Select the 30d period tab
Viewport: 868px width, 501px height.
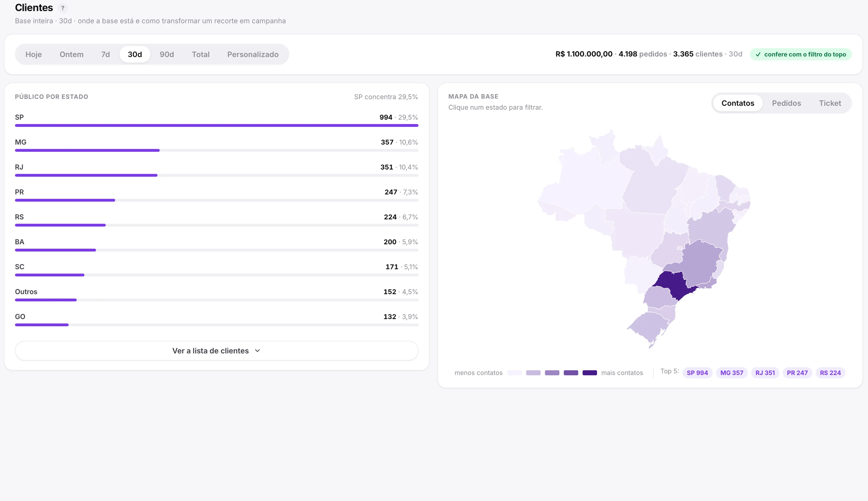click(x=135, y=54)
